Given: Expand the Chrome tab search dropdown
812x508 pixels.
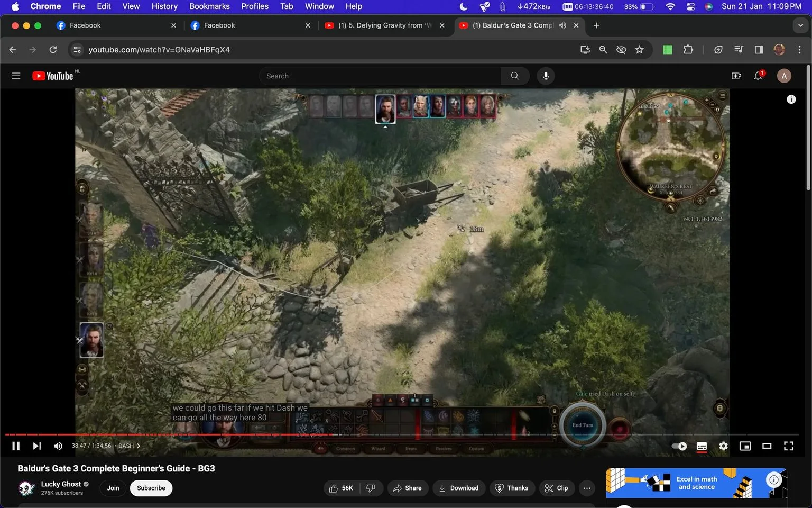Looking at the screenshot, I should [x=800, y=25].
